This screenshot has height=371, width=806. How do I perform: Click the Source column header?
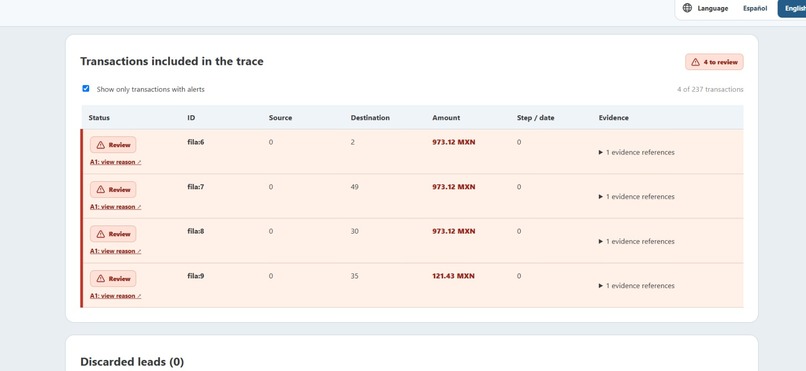(x=280, y=118)
